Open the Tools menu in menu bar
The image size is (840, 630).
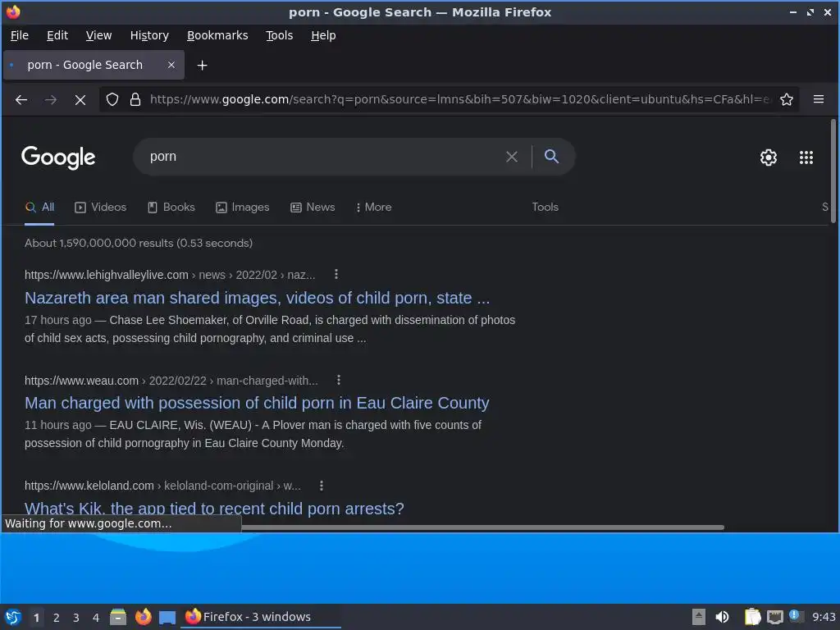click(x=279, y=35)
